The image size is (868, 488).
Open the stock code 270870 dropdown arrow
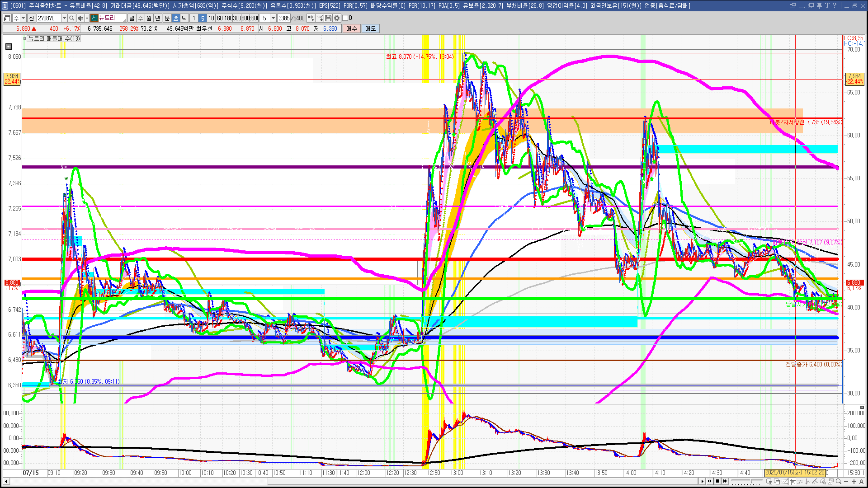pos(64,18)
